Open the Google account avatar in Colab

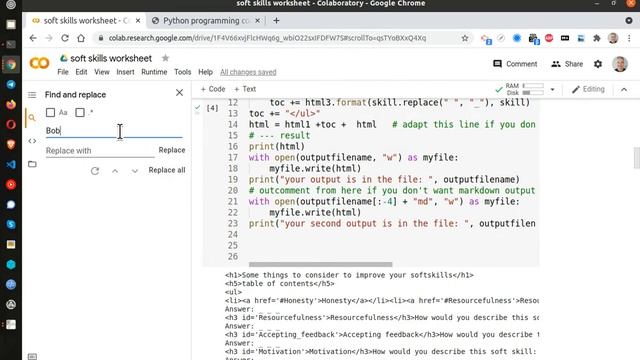[620, 64]
